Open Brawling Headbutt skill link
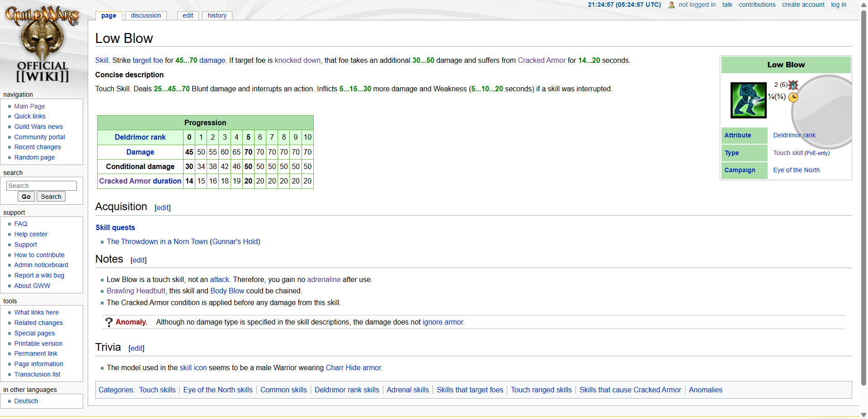The height and width of the screenshot is (419, 868). (136, 291)
